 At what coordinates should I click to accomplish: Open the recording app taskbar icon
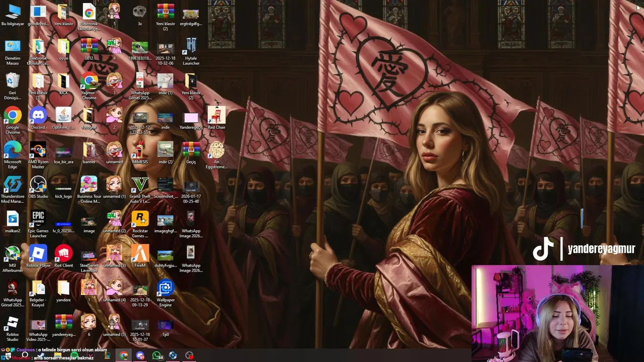coord(189,355)
